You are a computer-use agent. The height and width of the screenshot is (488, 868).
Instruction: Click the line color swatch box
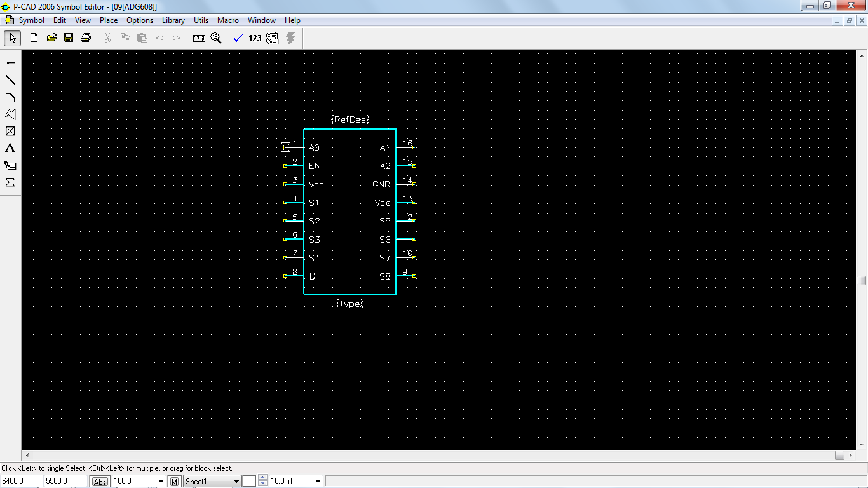coord(249,482)
